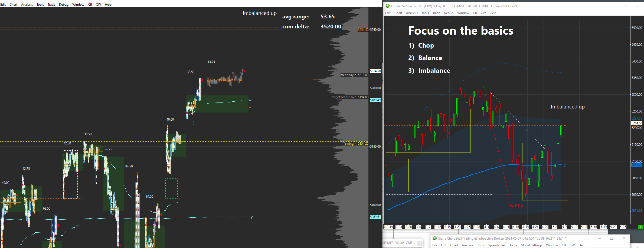Image resolution: width=644 pixels, height=248 pixels.
Task: Click the 'Imbalanced up' note on the D1 daily chart
Action: pos(568,107)
